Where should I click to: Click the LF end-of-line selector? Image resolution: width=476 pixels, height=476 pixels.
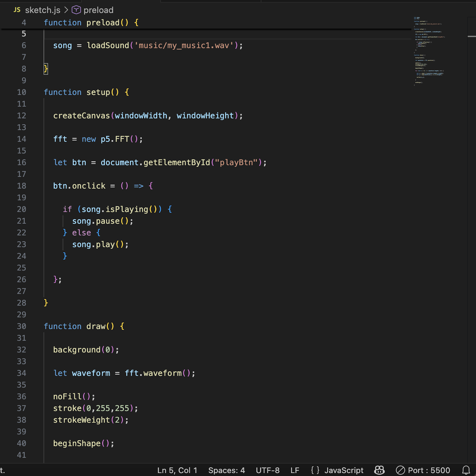[295, 470]
